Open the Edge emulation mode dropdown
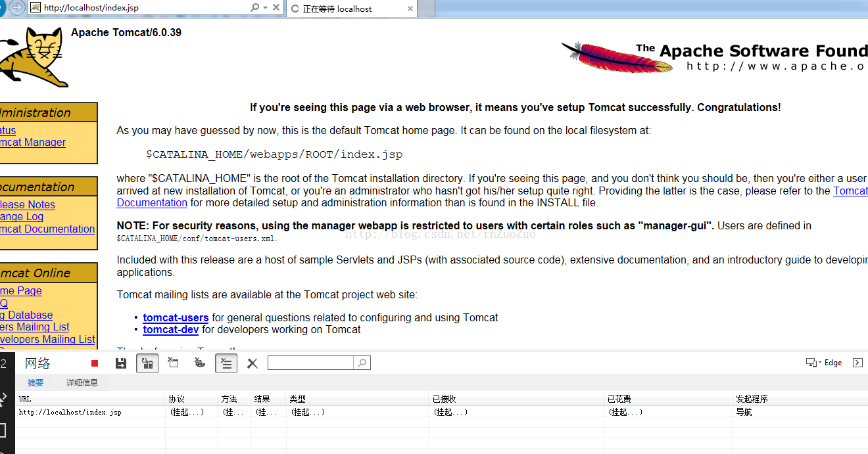The width and height of the screenshot is (868, 454). [x=824, y=363]
